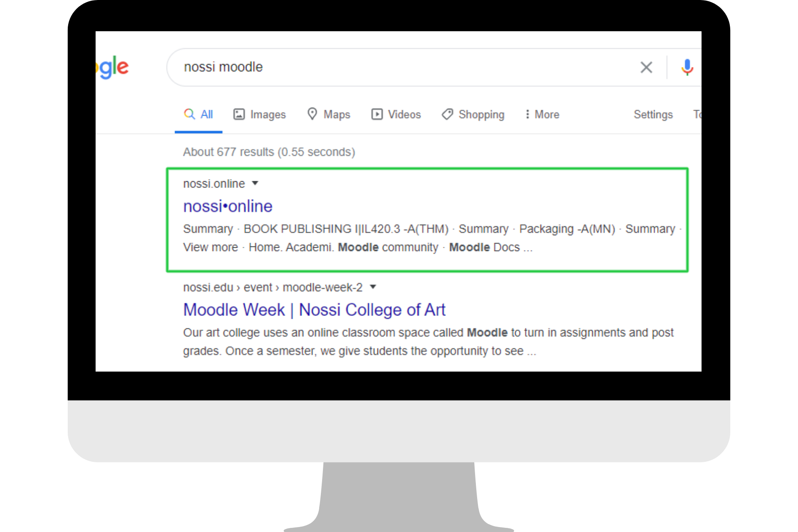Screen dimensions: 798x532
Task: Click the partial Google logo
Action: (112, 67)
